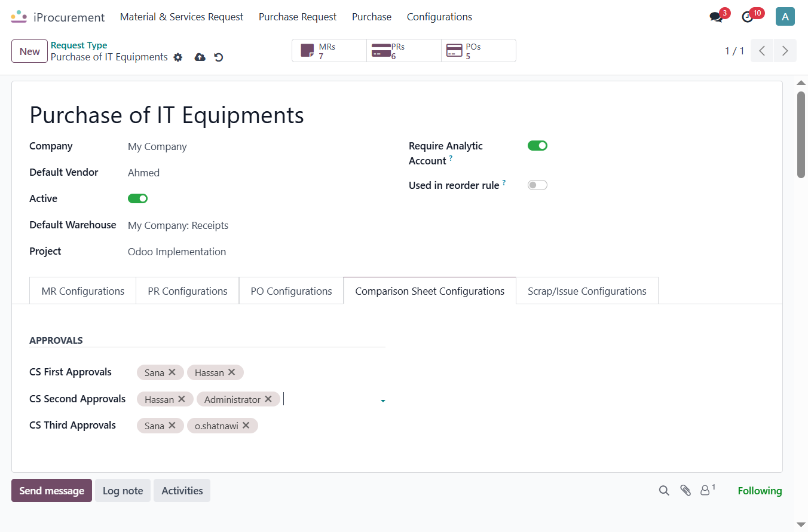Search chatter messages with magnifier icon
The image size is (808, 532).
pyautogui.click(x=664, y=491)
